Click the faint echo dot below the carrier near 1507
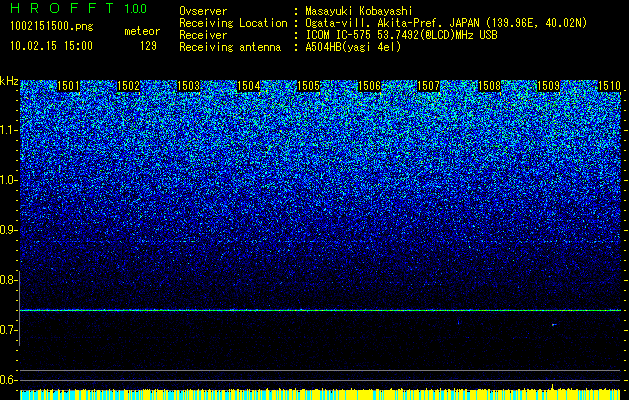Screen dimensions: 629x400 click(x=459, y=322)
